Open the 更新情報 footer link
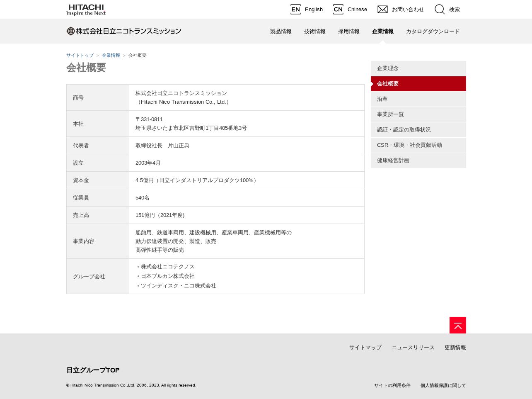The image size is (532, 399). tap(455, 348)
